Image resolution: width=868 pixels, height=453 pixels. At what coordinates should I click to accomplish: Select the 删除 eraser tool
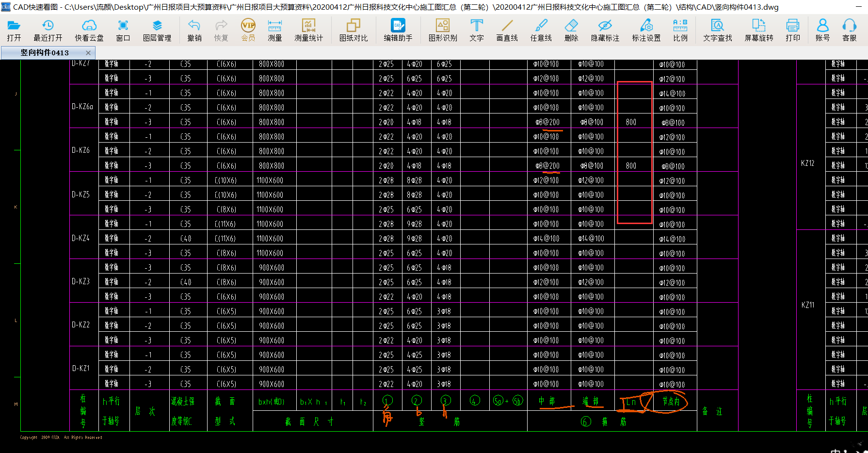point(572,30)
